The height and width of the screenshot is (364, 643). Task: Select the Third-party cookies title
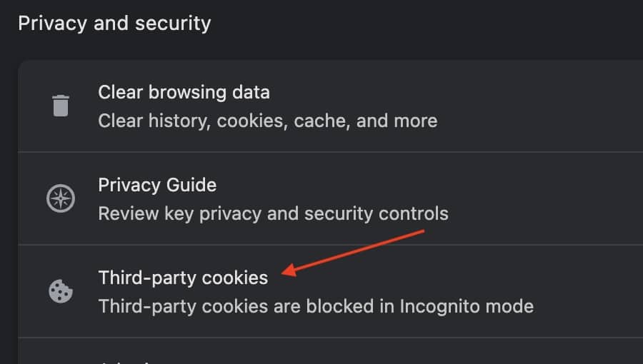pyautogui.click(x=183, y=278)
